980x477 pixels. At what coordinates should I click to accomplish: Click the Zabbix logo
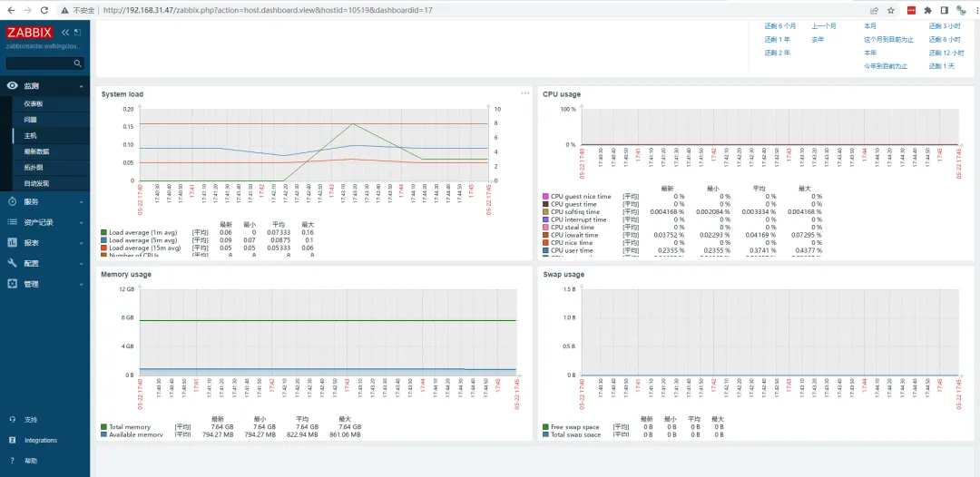click(x=30, y=33)
